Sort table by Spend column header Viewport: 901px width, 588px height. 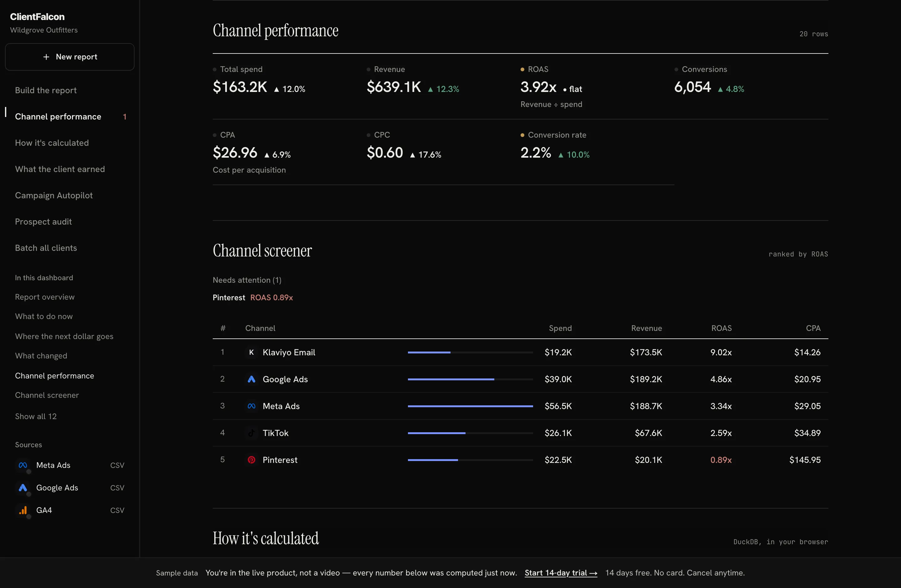pyautogui.click(x=560, y=328)
